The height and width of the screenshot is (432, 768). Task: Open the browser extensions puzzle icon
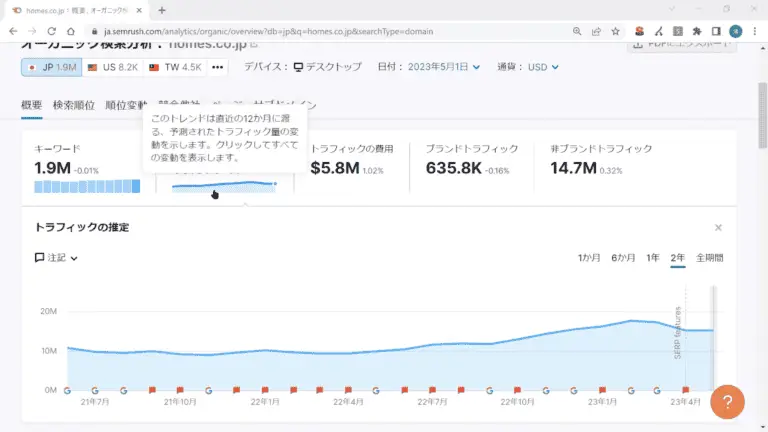(x=696, y=31)
